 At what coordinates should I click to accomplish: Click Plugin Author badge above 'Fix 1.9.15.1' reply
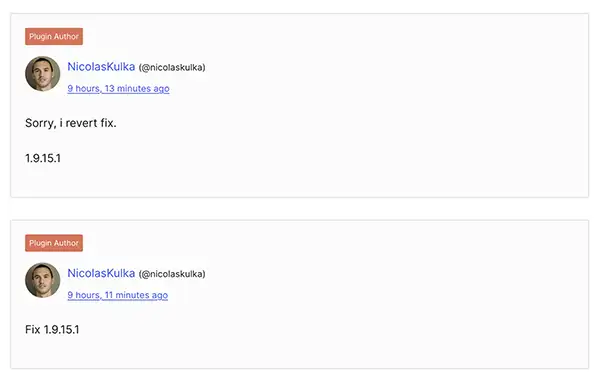(x=54, y=243)
